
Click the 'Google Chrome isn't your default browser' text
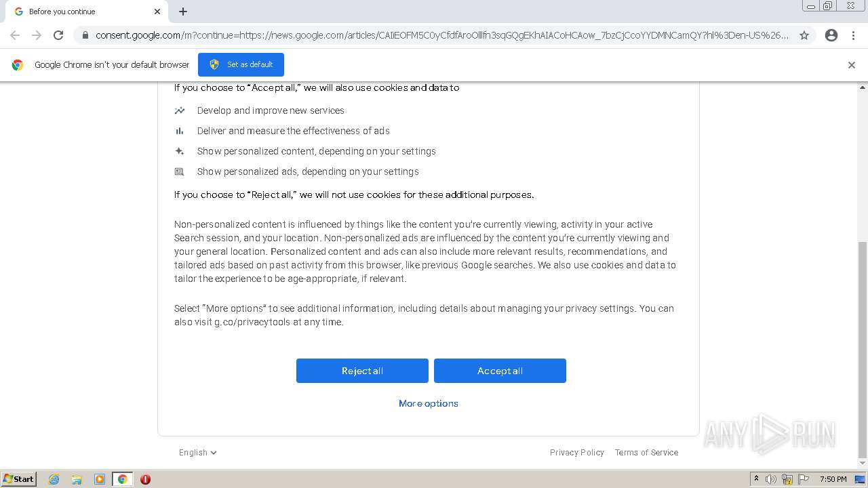pos(112,64)
